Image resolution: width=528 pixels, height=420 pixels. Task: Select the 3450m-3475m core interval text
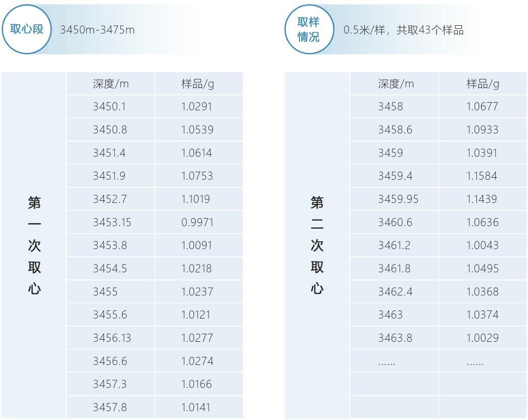(97, 30)
